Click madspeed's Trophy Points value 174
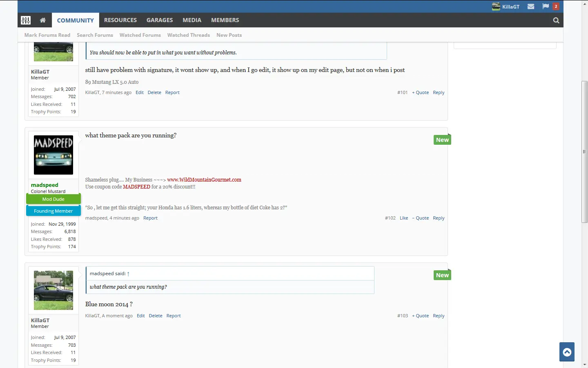Viewport: 588px width, 368px height. (72, 247)
